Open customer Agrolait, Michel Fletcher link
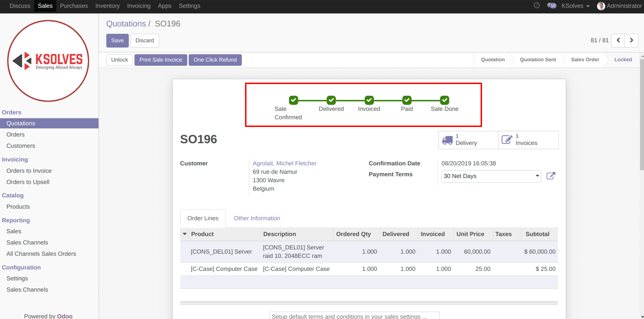The height and width of the screenshot is (319, 644). coord(285,163)
